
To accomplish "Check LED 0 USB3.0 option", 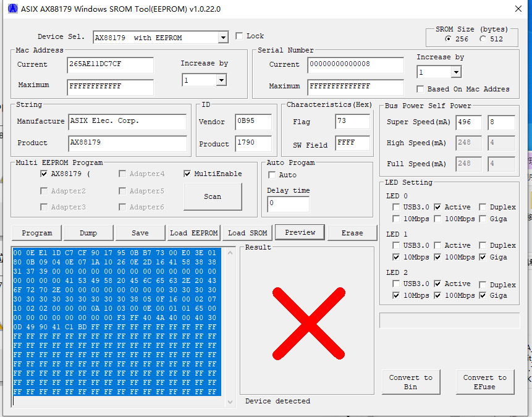I will [x=396, y=207].
